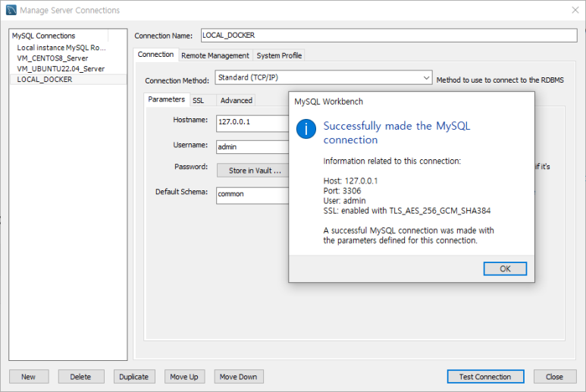This screenshot has height=392, width=586.
Task: Open the System Profile tab
Action: click(279, 55)
